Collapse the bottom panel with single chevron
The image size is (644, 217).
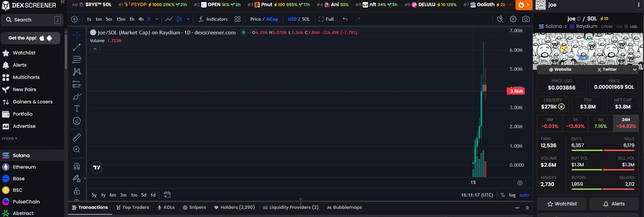pyautogui.click(x=516, y=207)
